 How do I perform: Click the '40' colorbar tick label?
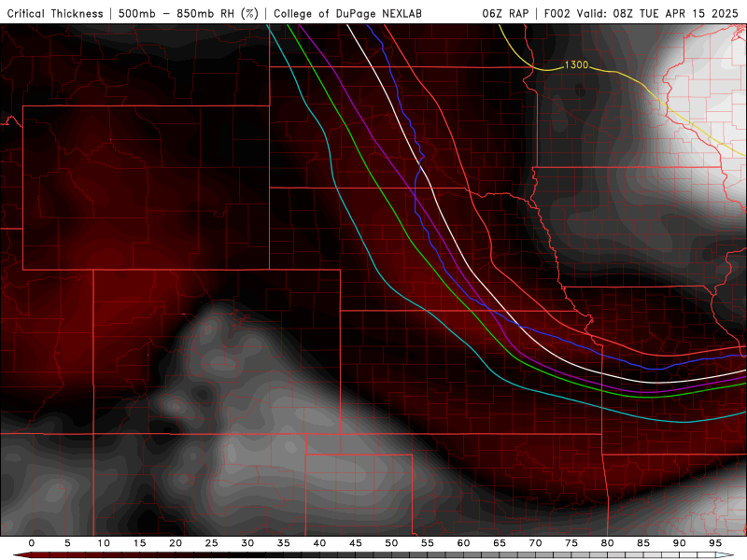pyautogui.click(x=319, y=543)
